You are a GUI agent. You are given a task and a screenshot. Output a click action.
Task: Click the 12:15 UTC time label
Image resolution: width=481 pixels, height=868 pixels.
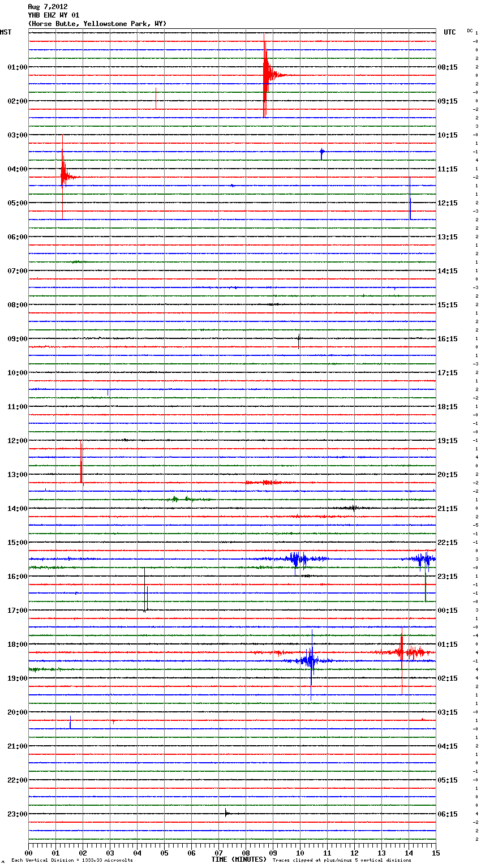[448, 203]
